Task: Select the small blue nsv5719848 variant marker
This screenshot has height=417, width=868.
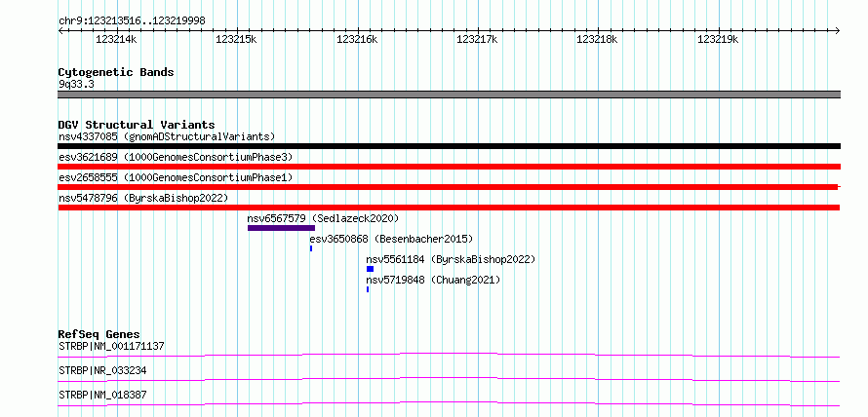Action: tap(368, 289)
